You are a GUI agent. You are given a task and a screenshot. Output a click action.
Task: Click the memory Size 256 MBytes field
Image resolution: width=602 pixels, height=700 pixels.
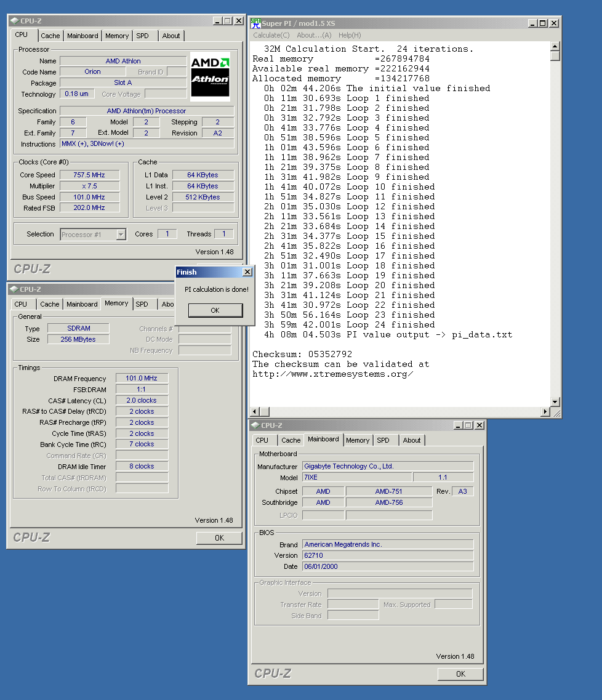tap(79, 339)
